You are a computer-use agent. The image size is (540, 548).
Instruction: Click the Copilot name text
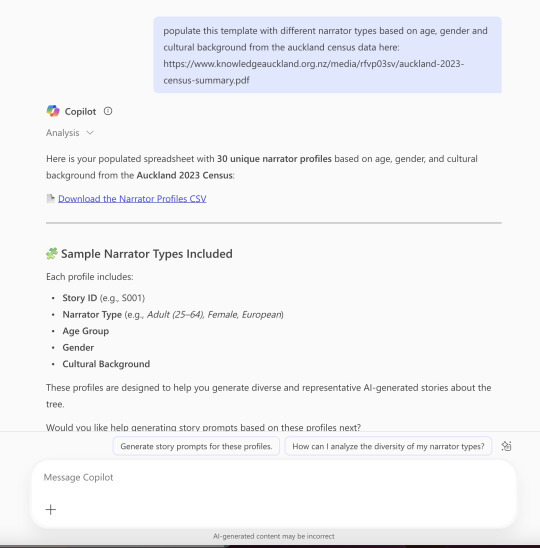tap(80, 111)
